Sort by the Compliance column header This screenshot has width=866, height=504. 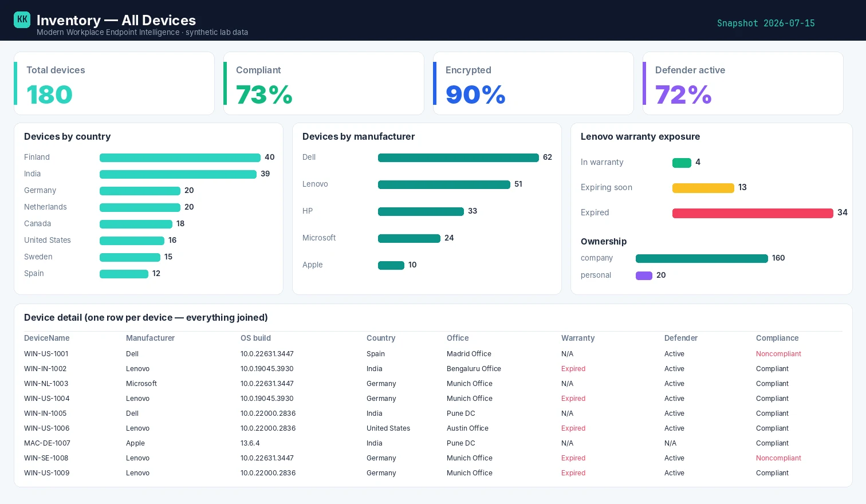[x=777, y=338]
